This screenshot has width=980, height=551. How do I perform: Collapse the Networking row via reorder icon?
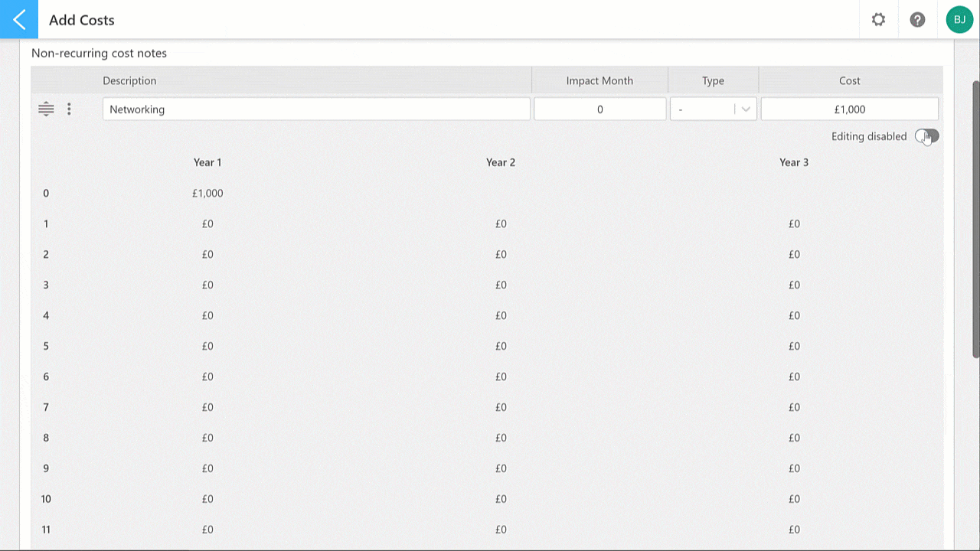pos(46,109)
